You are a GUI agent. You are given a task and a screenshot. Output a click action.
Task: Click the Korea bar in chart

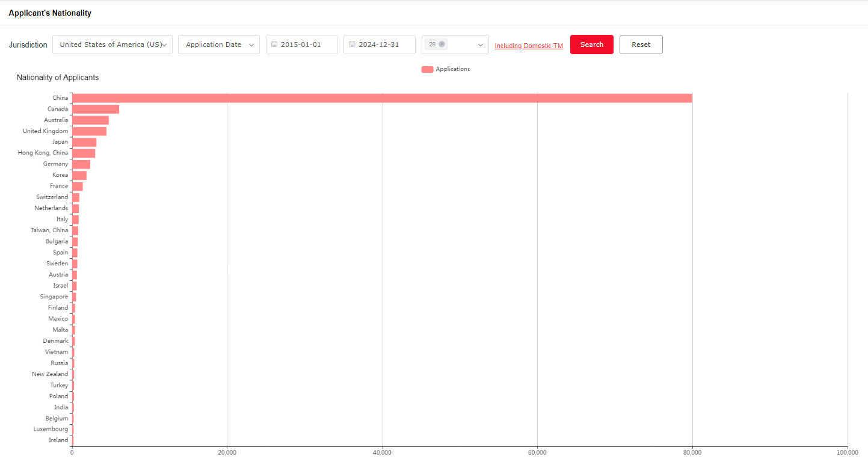79,175
